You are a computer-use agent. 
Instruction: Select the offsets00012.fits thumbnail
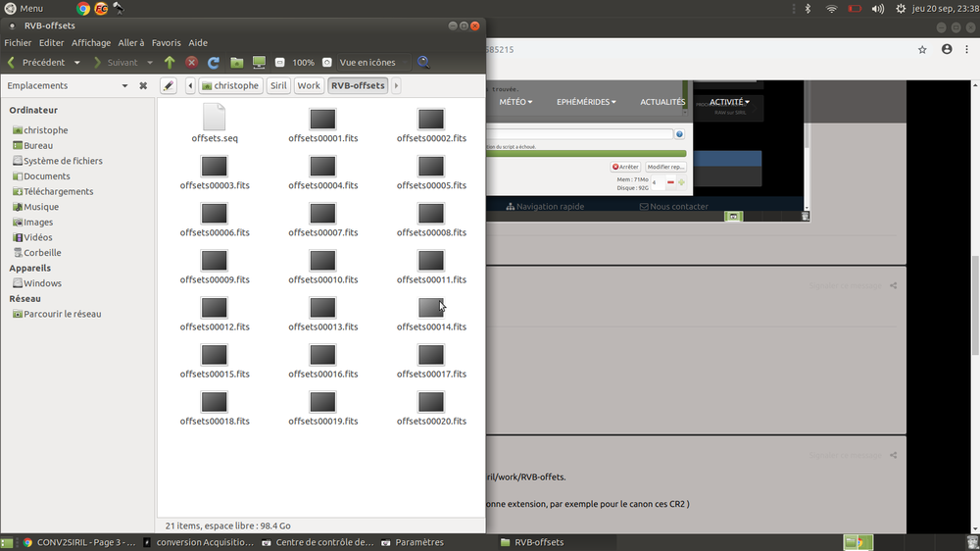coord(215,308)
